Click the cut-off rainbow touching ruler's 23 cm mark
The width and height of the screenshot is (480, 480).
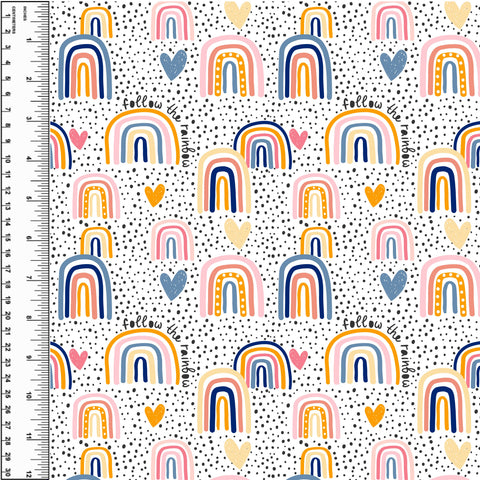[61, 366]
